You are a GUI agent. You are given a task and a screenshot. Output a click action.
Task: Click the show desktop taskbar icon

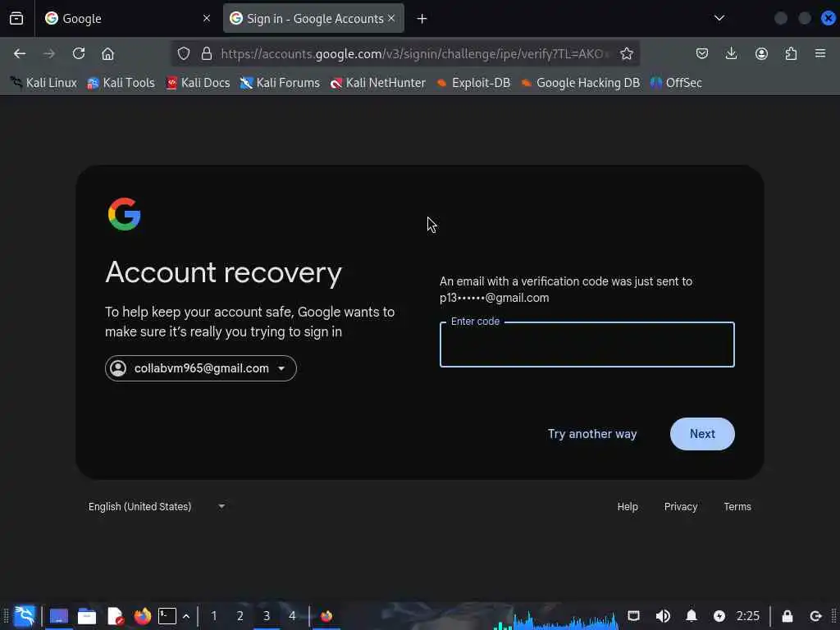[x=59, y=616]
